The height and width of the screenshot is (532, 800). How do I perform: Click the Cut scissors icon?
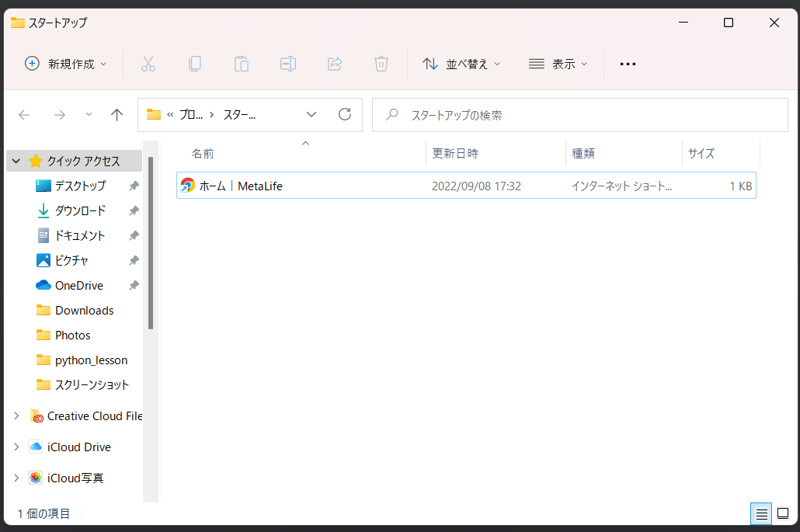[x=148, y=64]
